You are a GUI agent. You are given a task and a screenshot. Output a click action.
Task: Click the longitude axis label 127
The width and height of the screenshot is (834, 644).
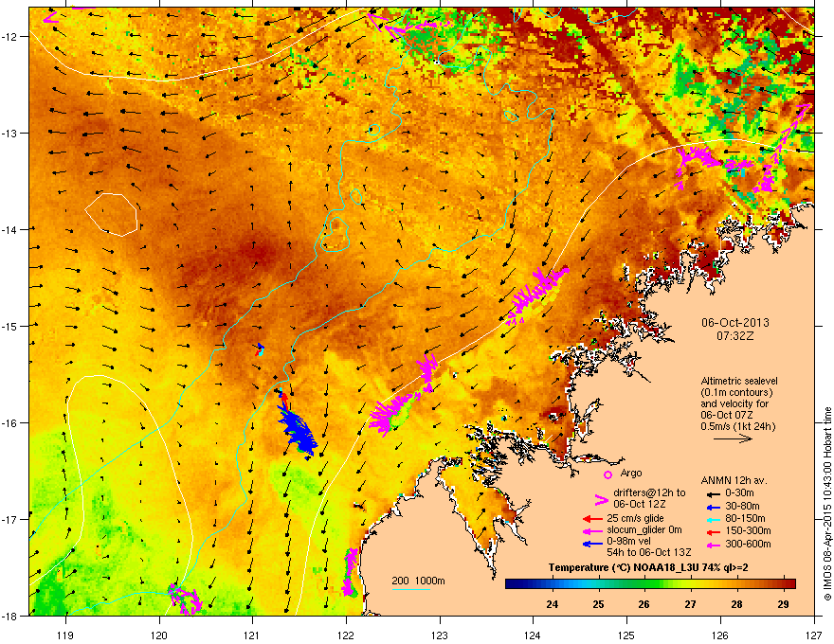click(814, 635)
